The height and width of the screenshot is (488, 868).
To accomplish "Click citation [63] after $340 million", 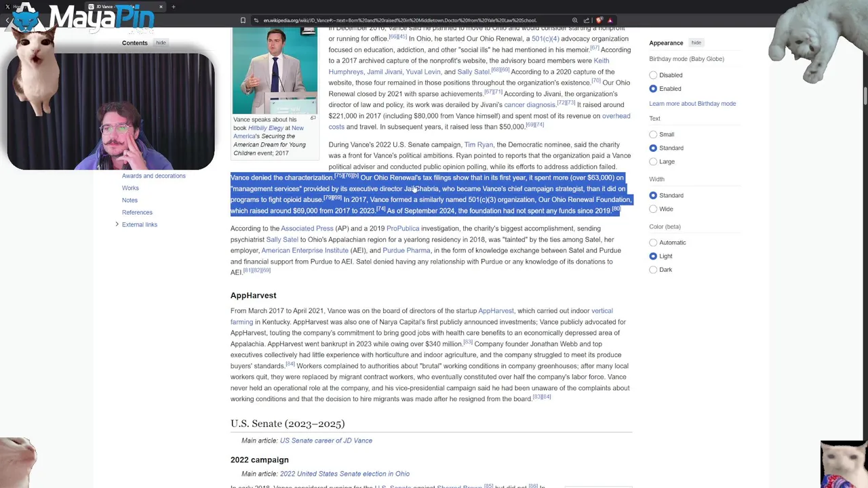I will click(x=468, y=342).
